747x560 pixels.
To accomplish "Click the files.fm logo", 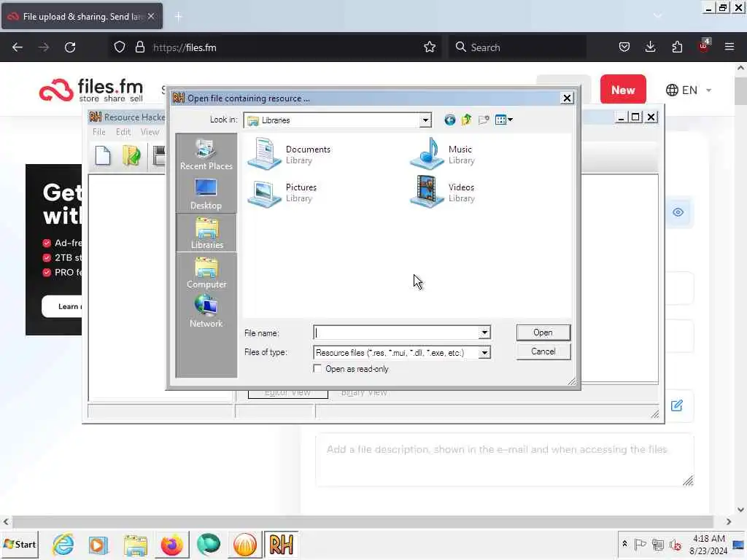I will (x=91, y=90).
